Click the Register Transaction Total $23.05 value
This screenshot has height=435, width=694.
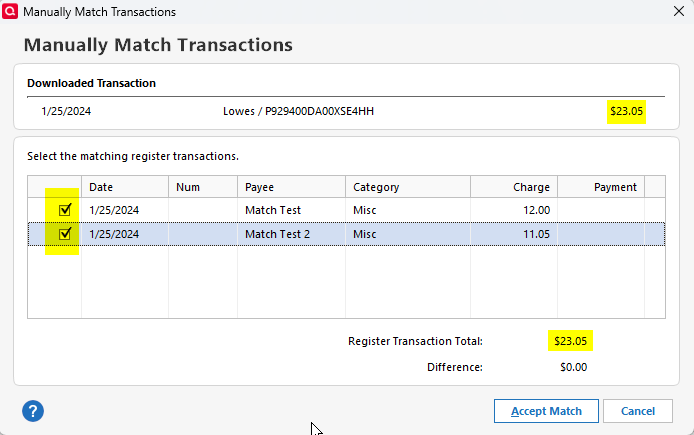570,341
